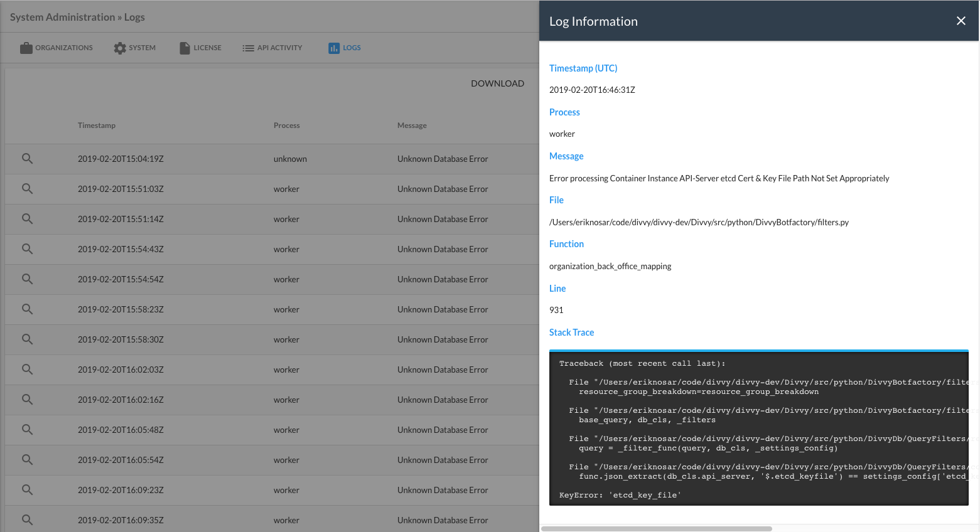Click the 'Error processing Container Instance' message text
Screen dimensions: 980x532
719,178
